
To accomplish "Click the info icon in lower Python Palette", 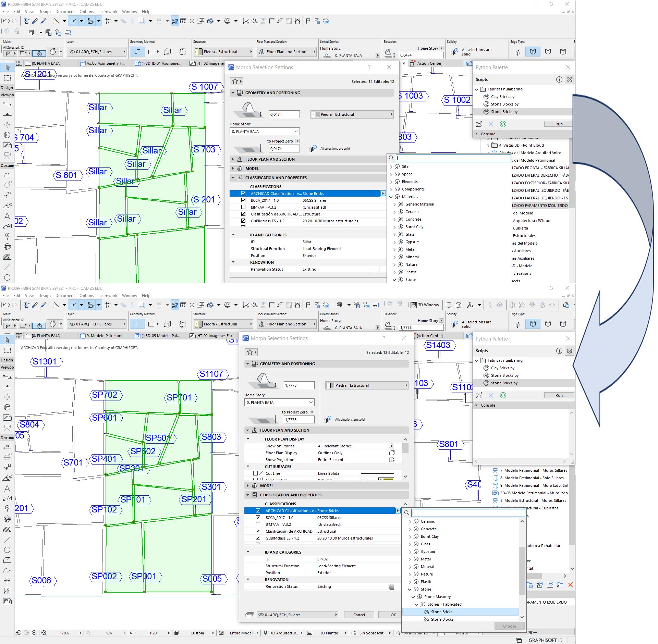I will click(x=559, y=351).
